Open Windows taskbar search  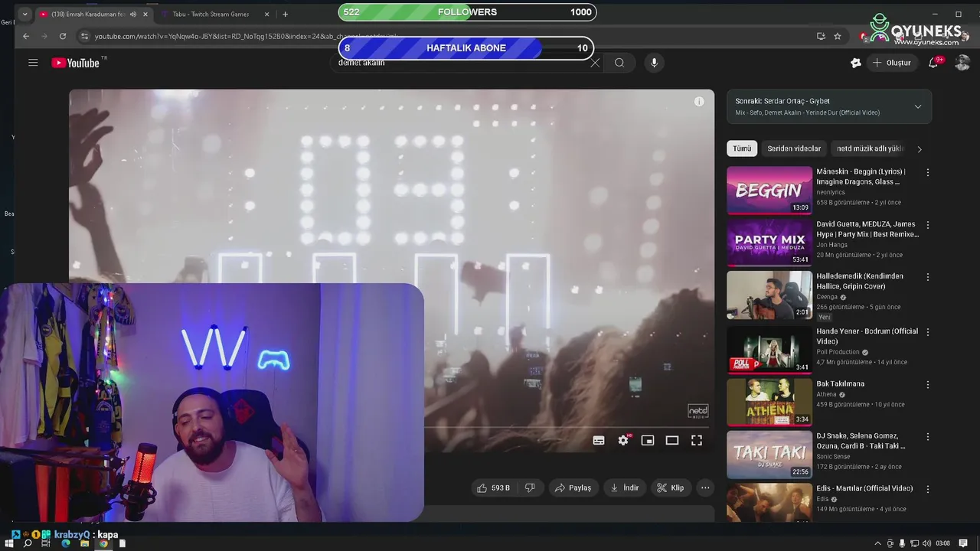(x=28, y=543)
